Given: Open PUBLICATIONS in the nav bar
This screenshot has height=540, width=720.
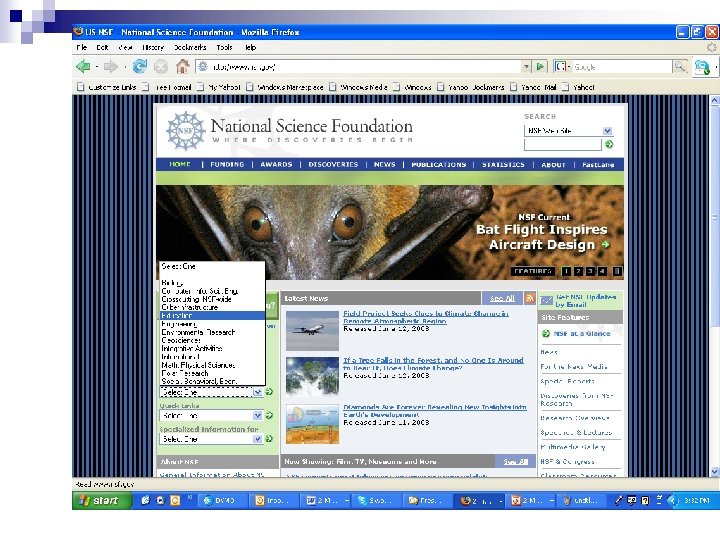Looking at the screenshot, I should pos(439,164).
